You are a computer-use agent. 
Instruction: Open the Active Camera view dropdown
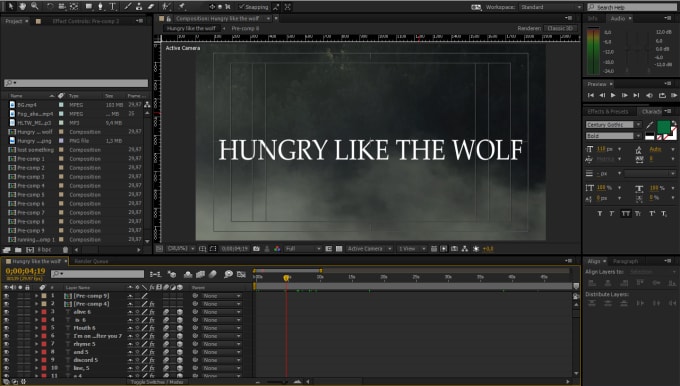(x=369, y=249)
